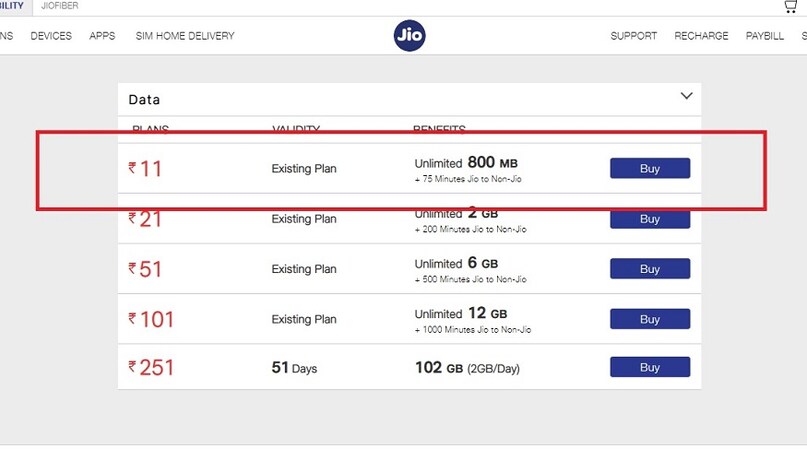Collapse the Data section chevron

(686, 96)
